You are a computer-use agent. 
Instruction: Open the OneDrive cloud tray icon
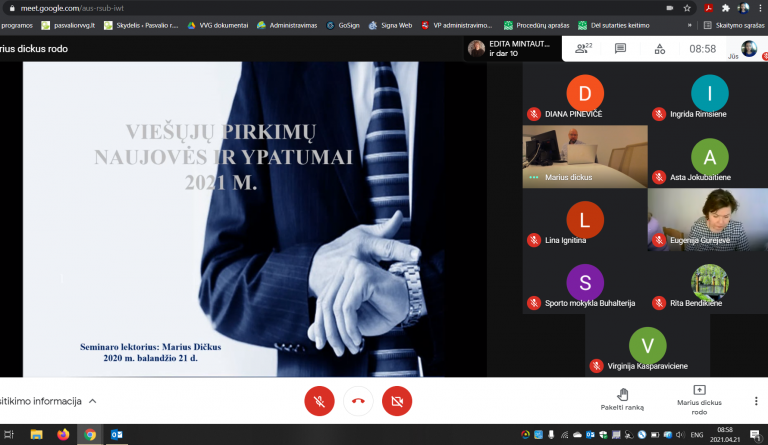577,435
